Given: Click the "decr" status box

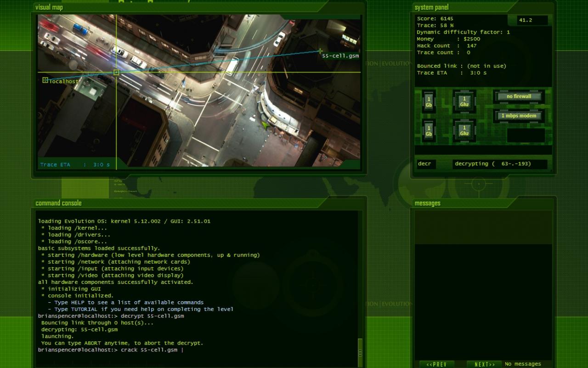Looking at the screenshot, I should [x=426, y=164].
